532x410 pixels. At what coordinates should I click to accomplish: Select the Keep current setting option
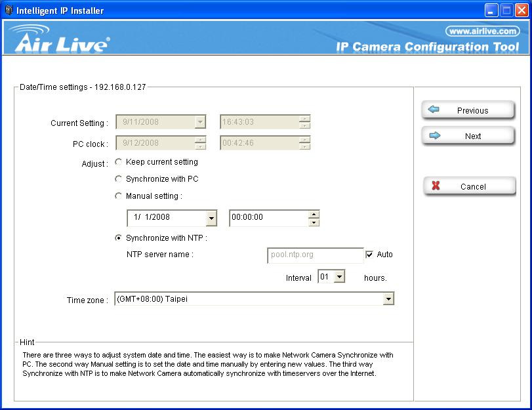pyautogui.click(x=119, y=162)
